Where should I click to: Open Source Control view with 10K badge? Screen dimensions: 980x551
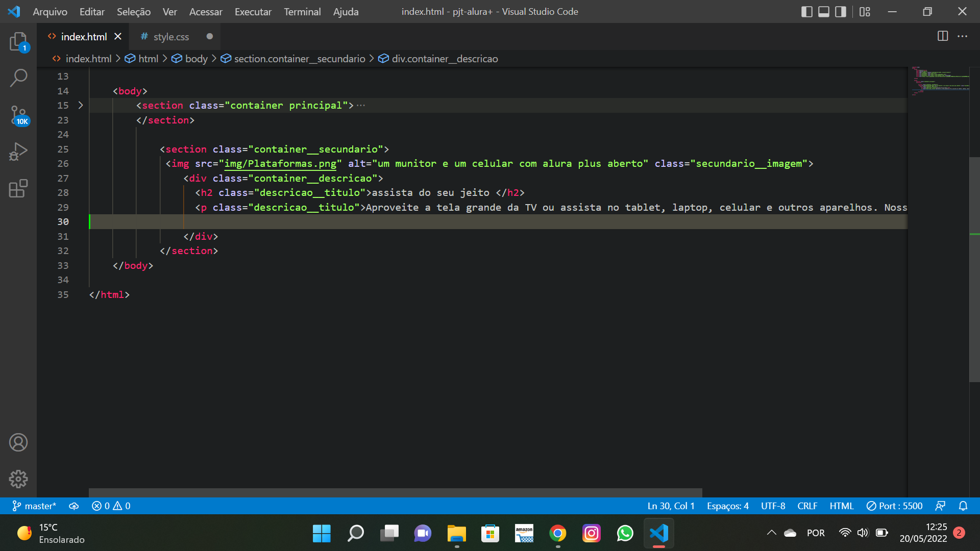coord(19,116)
